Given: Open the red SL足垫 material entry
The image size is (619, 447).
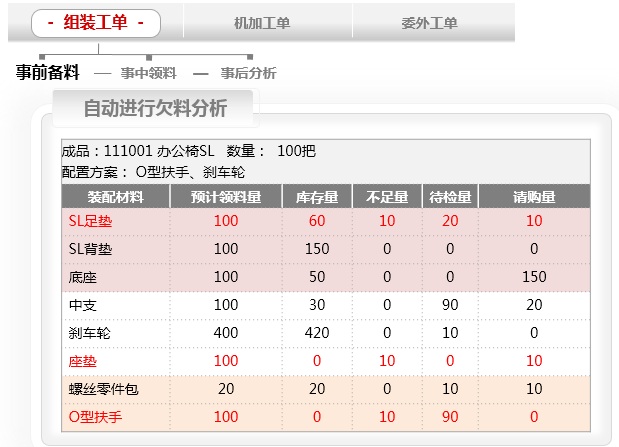Looking at the screenshot, I should pyautogui.click(x=90, y=221).
